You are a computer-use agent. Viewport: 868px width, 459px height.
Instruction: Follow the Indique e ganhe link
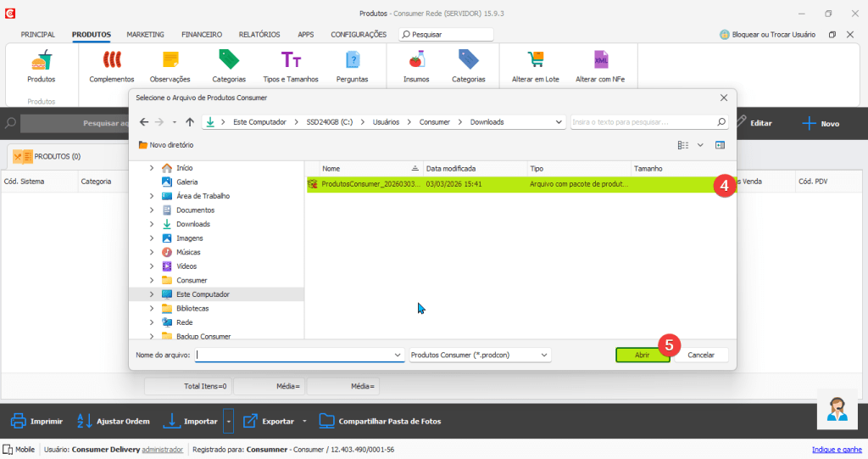pyautogui.click(x=837, y=450)
